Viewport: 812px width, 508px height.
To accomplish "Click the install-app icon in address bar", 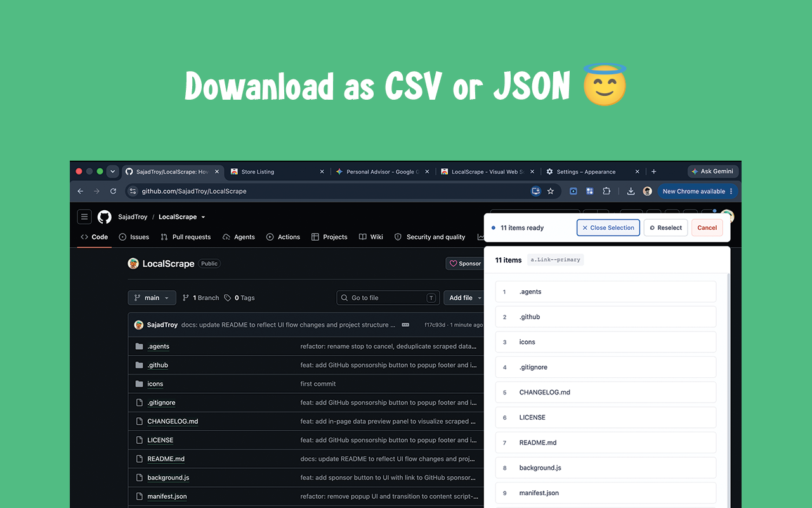I will [536, 191].
